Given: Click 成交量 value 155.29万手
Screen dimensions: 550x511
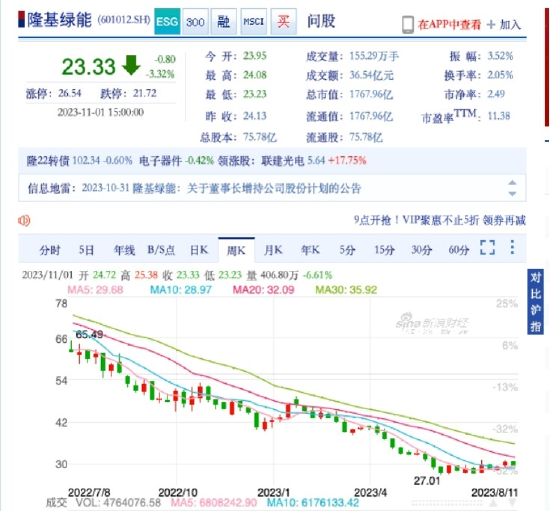Looking at the screenshot, I should [374, 56].
